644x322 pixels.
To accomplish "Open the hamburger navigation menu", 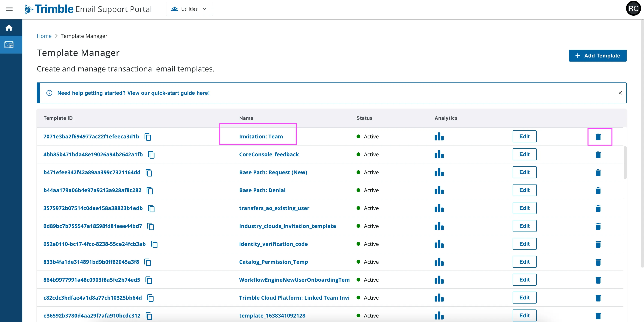I will [9, 9].
